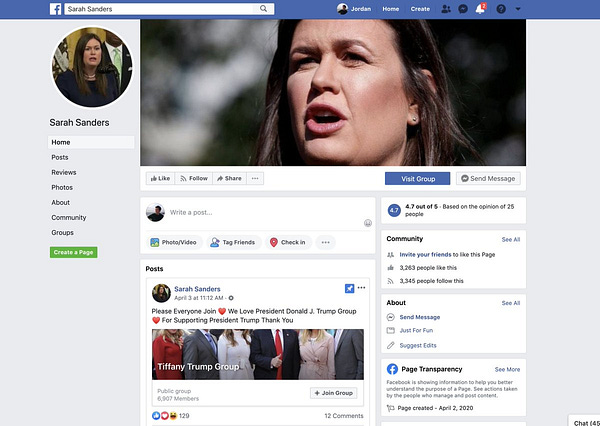Click the search magnifier icon
Viewport: 600px width, 426px height.
pos(263,8)
